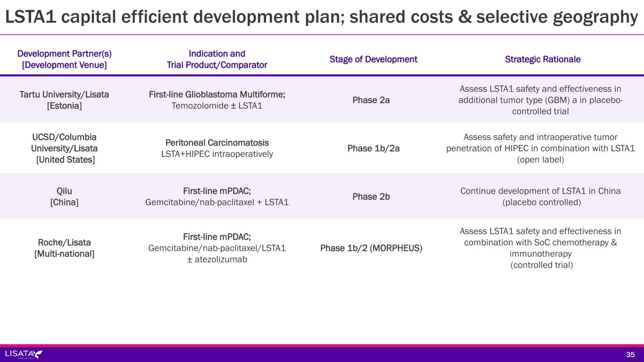
Task: Click the Gemcitabine/nab-paclitaxel + LSTA1 text
Action: click(x=217, y=203)
